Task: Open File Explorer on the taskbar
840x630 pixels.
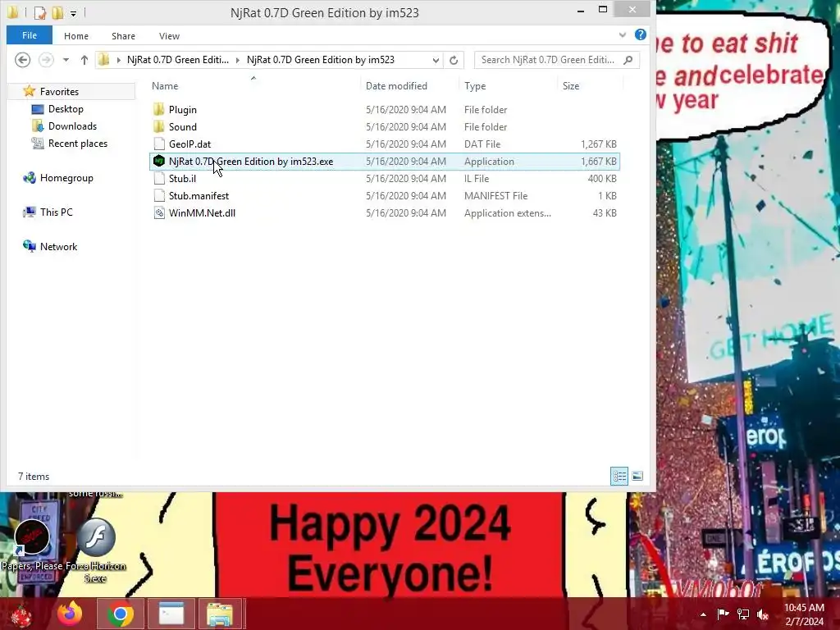Action: pos(220,614)
